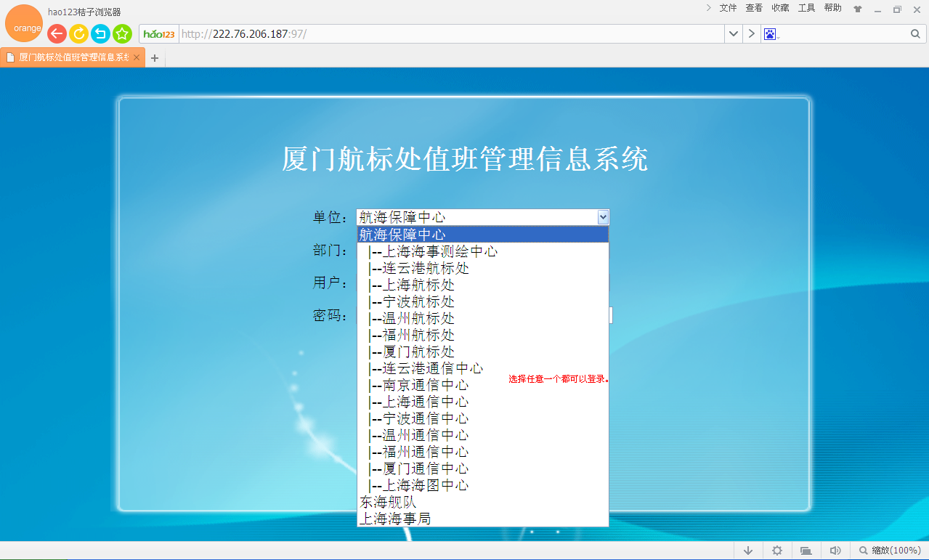Image resolution: width=929 pixels, height=560 pixels.
Task: Toggle sound speaker in status bar
Action: coord(835,551)
